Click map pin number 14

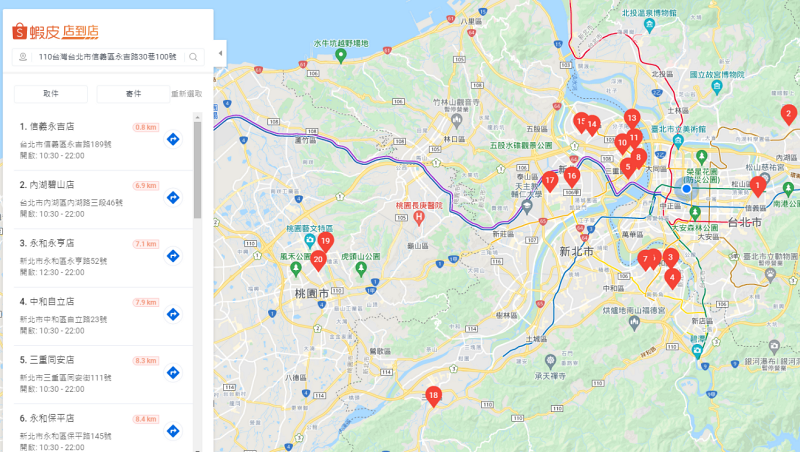592,125
